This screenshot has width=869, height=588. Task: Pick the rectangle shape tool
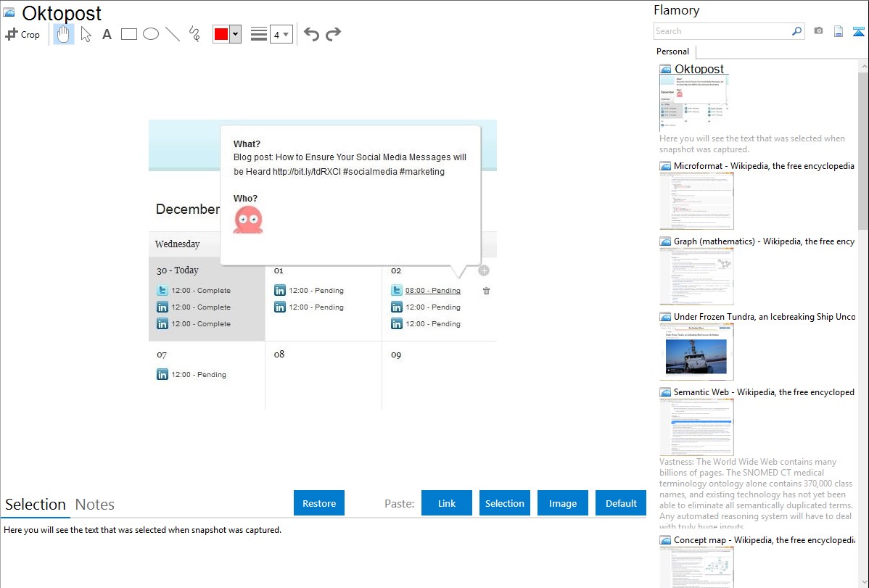[x=128, y=34]
